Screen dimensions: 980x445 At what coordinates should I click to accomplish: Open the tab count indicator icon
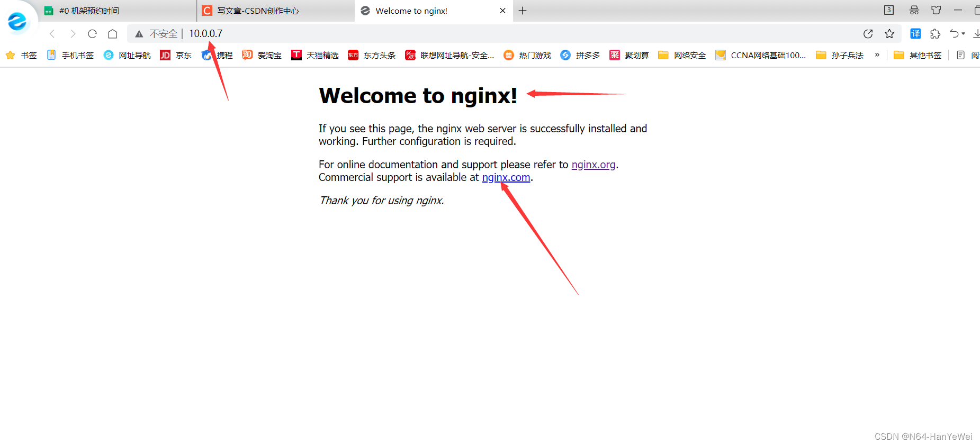[x=889, y=10]
